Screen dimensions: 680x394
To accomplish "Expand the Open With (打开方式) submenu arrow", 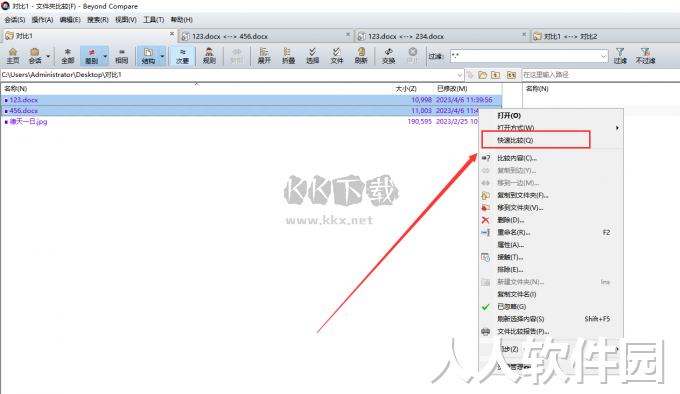I will (x=617, y=128).
